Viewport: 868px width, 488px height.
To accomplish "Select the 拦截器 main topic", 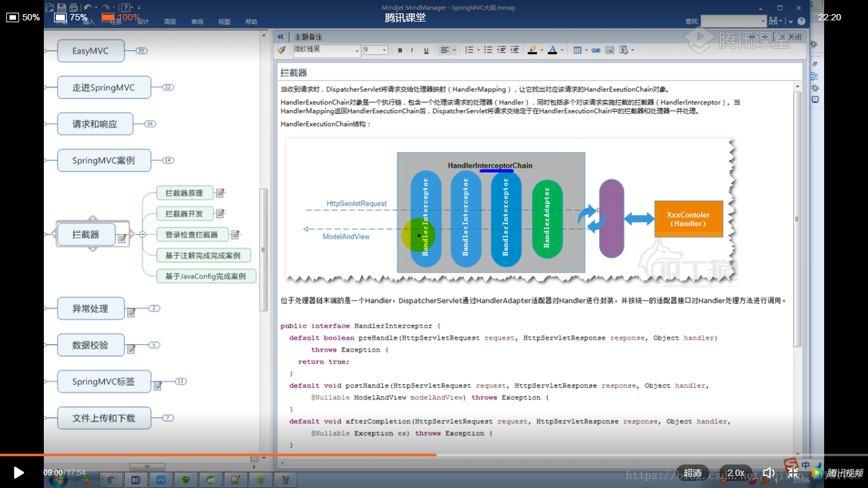I will coord(86,234).
